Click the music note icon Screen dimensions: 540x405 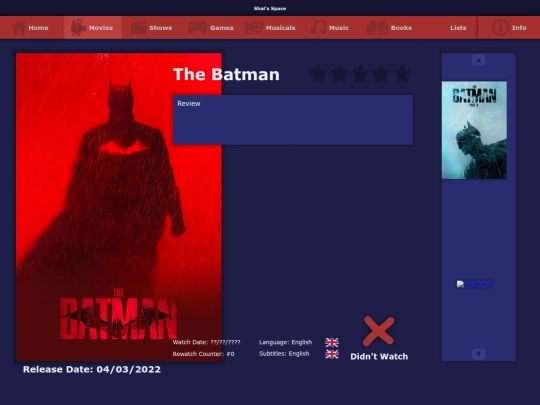pyautogui.click(x=319, y=28)
